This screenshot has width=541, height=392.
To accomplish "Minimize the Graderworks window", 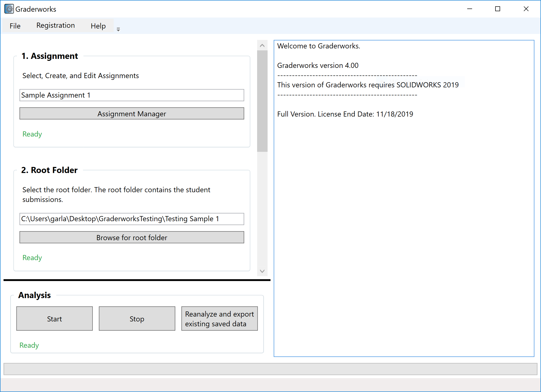I will coord(470,9).
